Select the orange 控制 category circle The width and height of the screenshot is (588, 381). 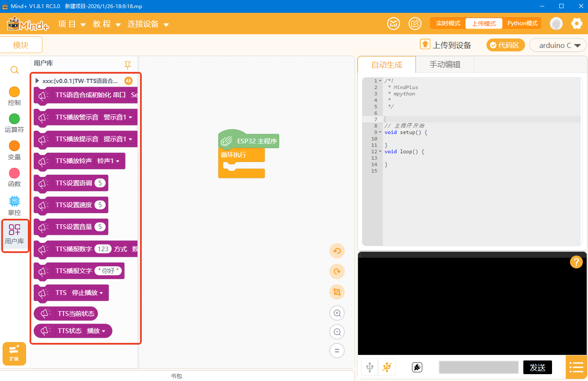[15, 92]
